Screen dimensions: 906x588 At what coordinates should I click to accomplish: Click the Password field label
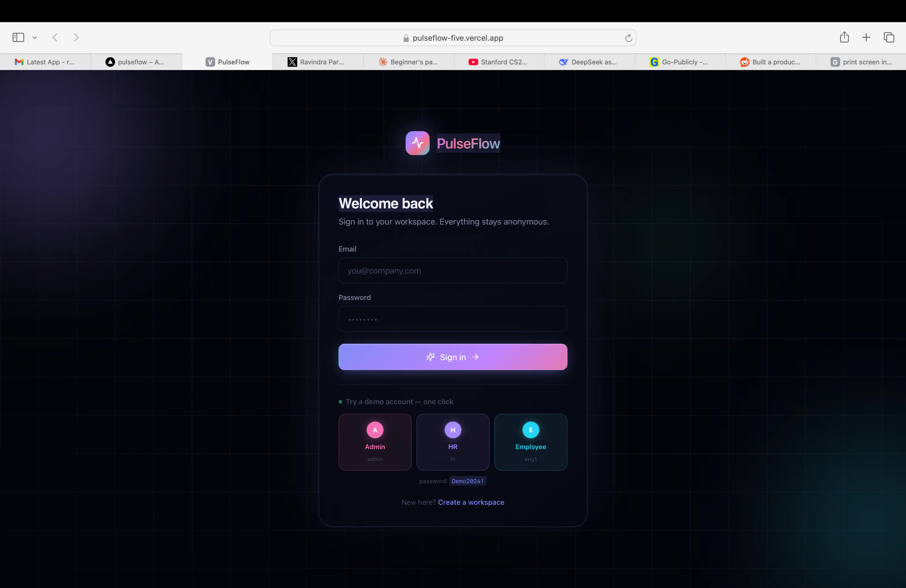coord(354,297)
